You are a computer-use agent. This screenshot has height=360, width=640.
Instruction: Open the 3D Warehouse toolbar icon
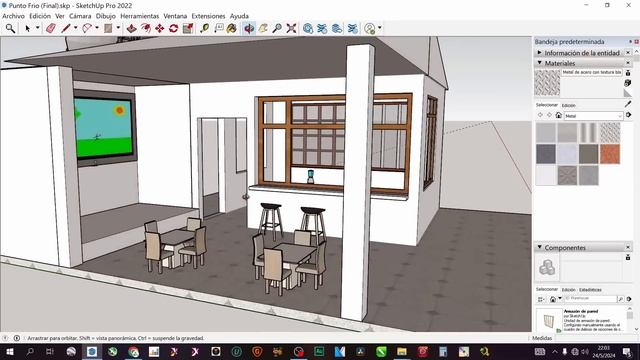(308, 28)
